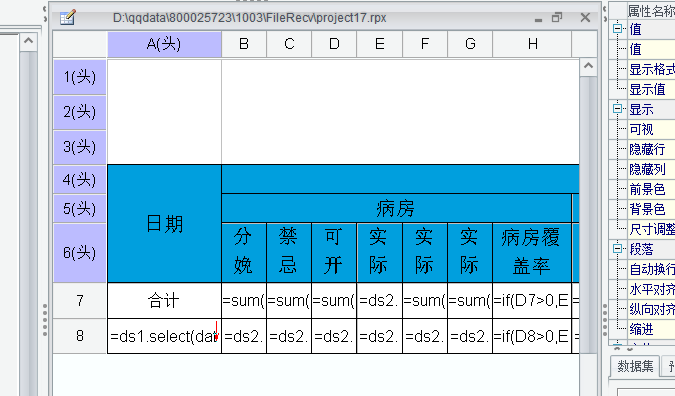Select row header 2(头)
The height and width of the screenshot is (396, 675).
pyautogui.click(x=80, y=112)
